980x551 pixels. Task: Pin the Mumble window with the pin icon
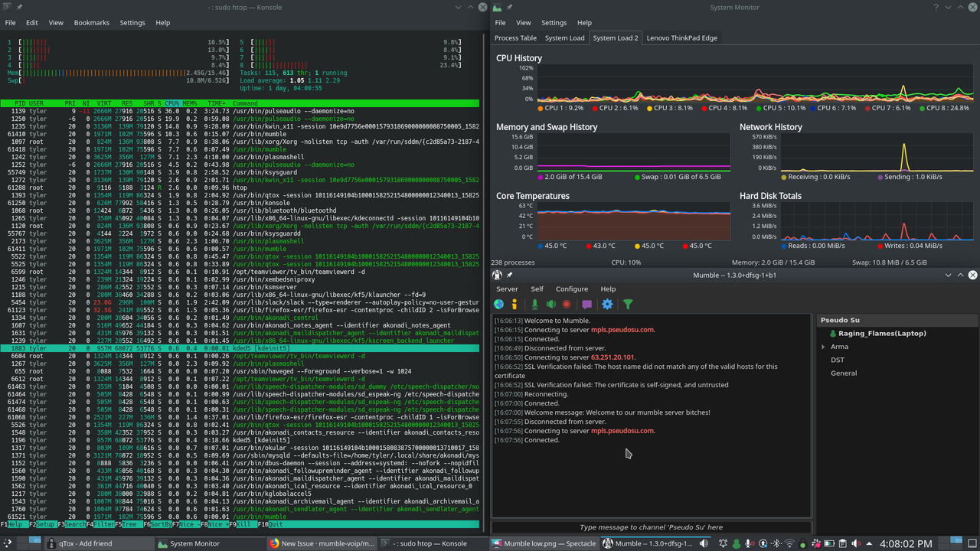coord(510,275)
